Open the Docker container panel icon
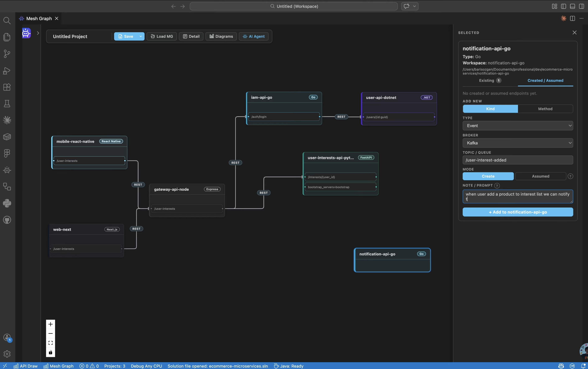 (7, 137)
